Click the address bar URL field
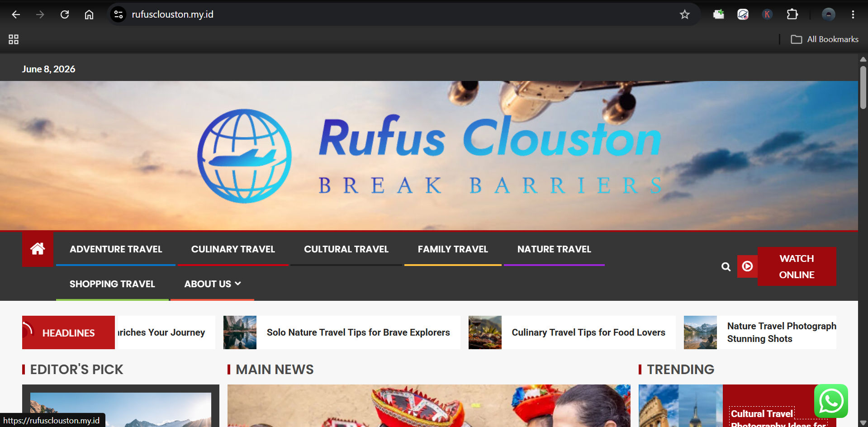The height and width of the screenshot is (427, 868). (x=398, y=14)
